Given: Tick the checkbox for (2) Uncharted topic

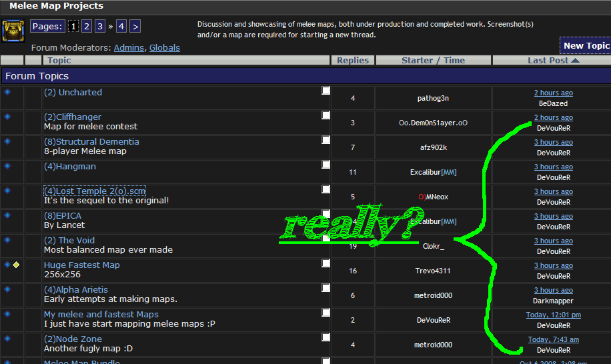Looking at the screenshot, I should click(326, 91).
